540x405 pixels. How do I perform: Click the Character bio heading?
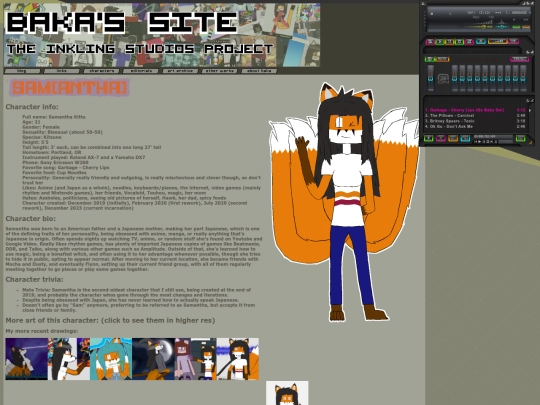click(30, 219)
